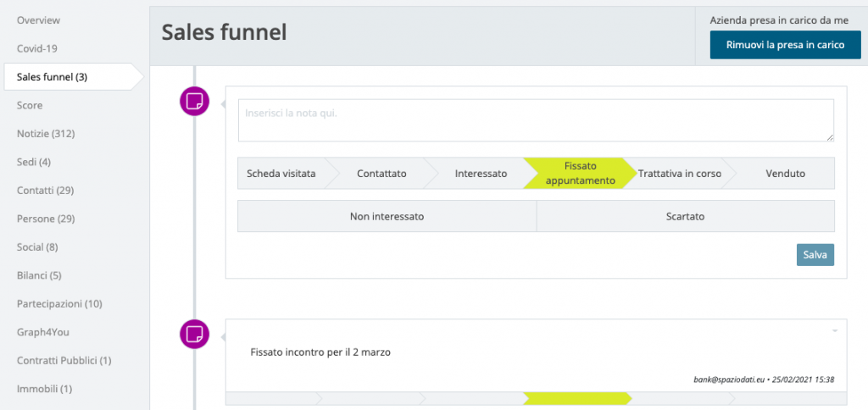Viewport: 868px width, 410px height.
Task: Expand the saved note options caret
Action: (x=835, y=331)
